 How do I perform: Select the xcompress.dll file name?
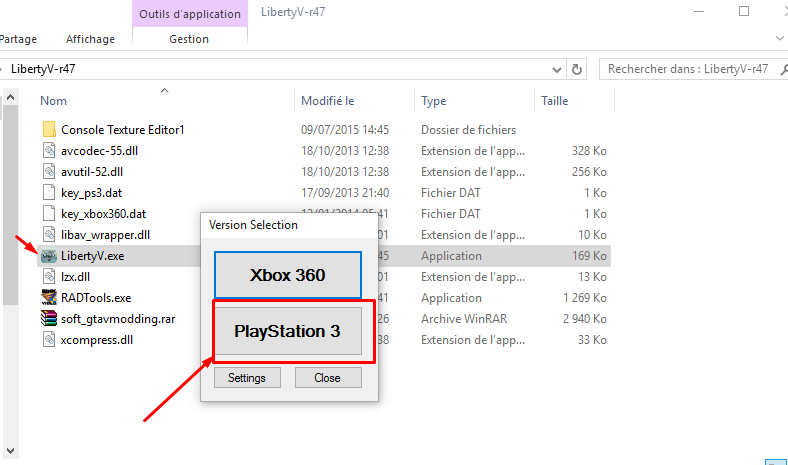pos(97,340)
